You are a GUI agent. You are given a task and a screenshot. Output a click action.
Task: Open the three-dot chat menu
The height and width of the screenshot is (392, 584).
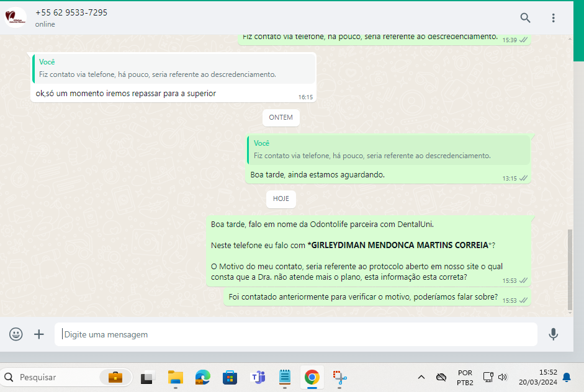pos(553,17)
